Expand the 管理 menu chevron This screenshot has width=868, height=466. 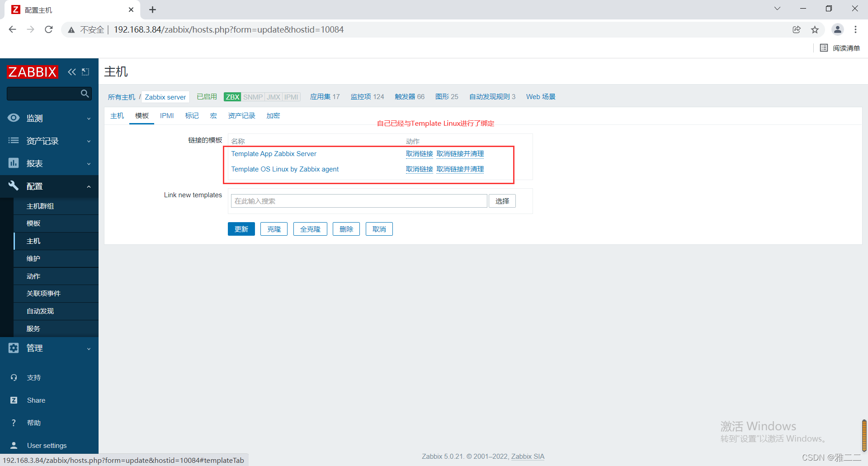click(89, 348)
